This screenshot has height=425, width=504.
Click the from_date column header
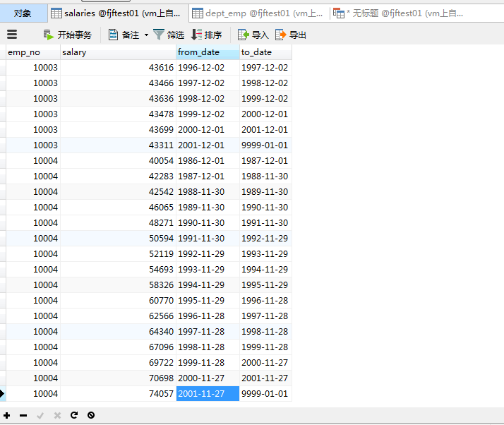tap(208, 52)
